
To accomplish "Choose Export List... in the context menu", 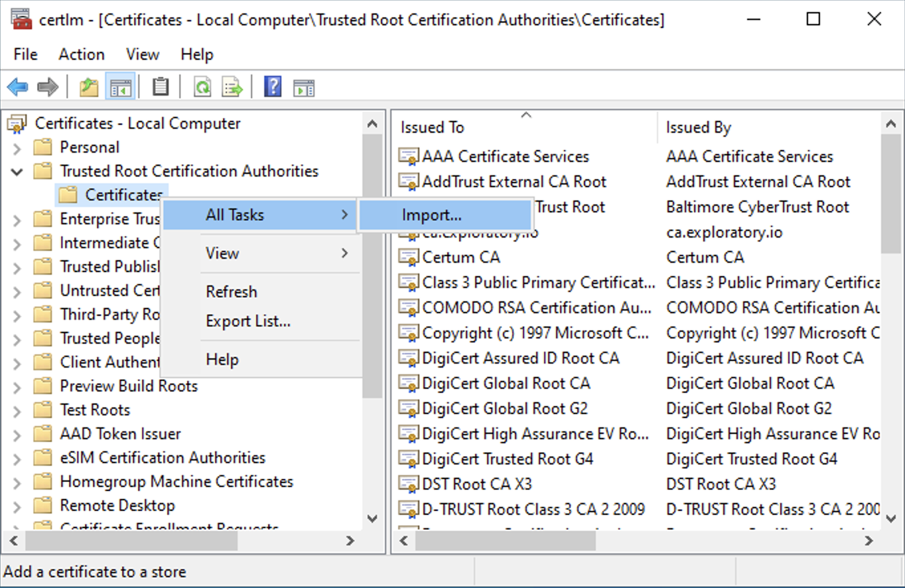I will tap(260, 321).
